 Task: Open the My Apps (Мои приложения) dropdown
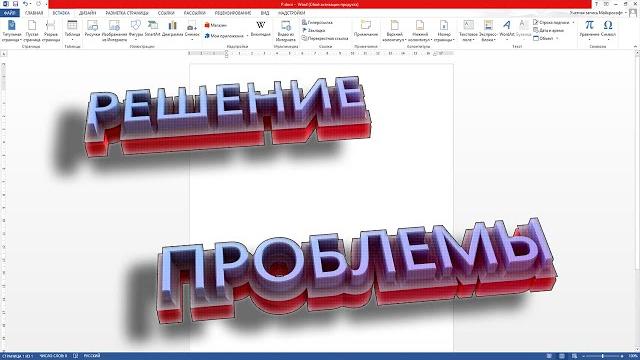(x=226, y=36)
